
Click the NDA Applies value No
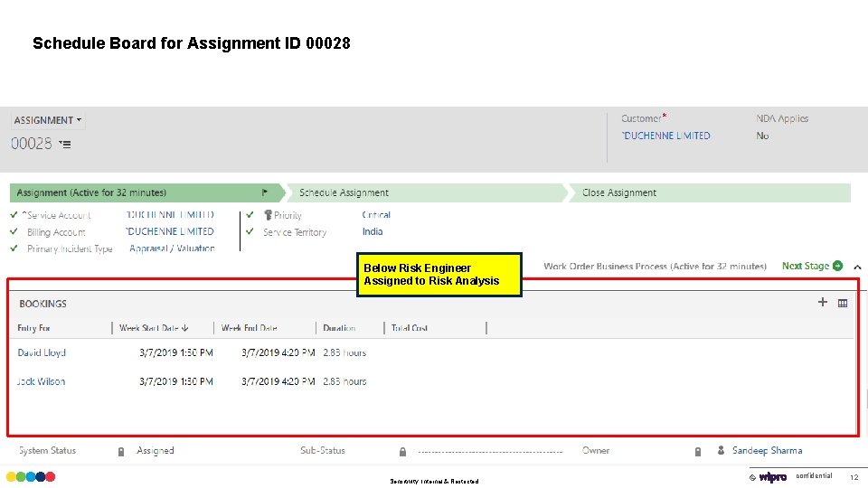point(762,136)
